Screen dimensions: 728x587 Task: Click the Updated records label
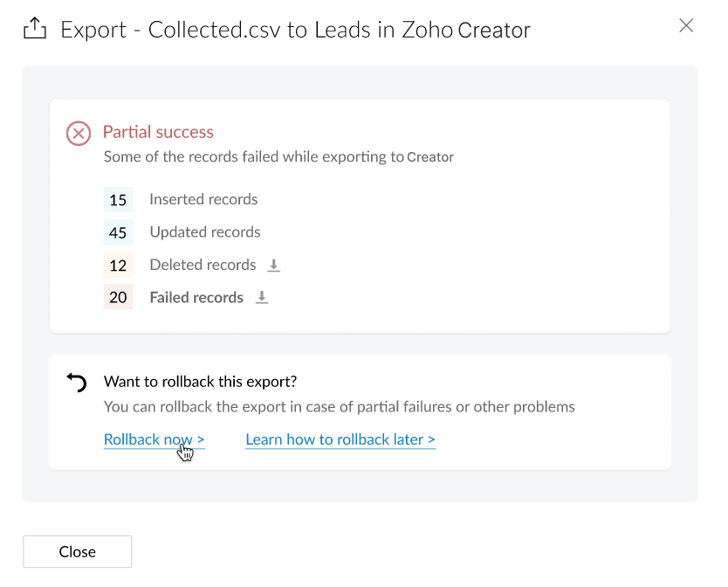point(205,232)
